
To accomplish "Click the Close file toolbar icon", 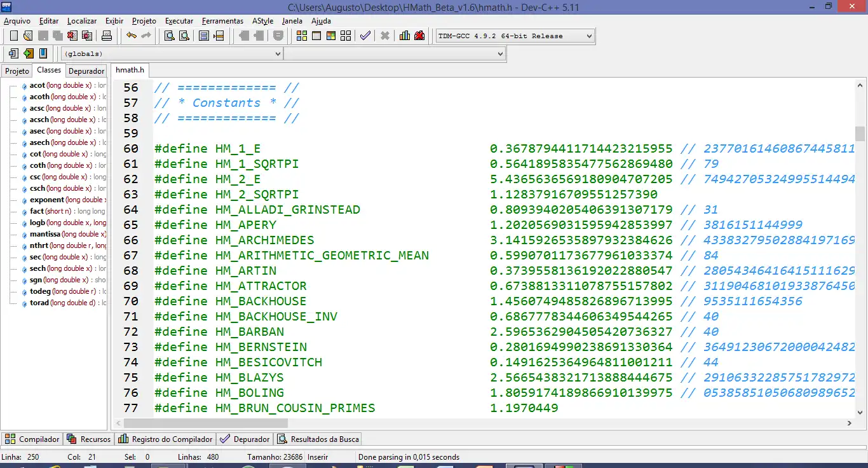I will pos(72,36).
